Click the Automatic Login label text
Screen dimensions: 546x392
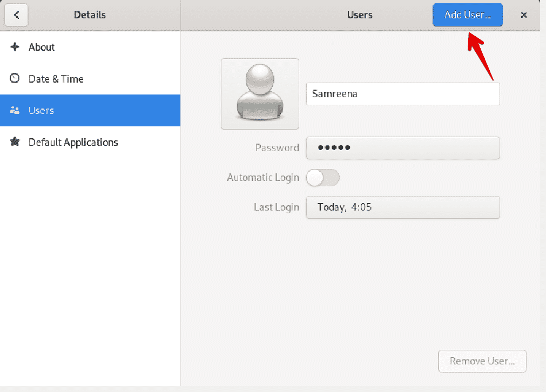pyautogui.click(x=262, y=178)
